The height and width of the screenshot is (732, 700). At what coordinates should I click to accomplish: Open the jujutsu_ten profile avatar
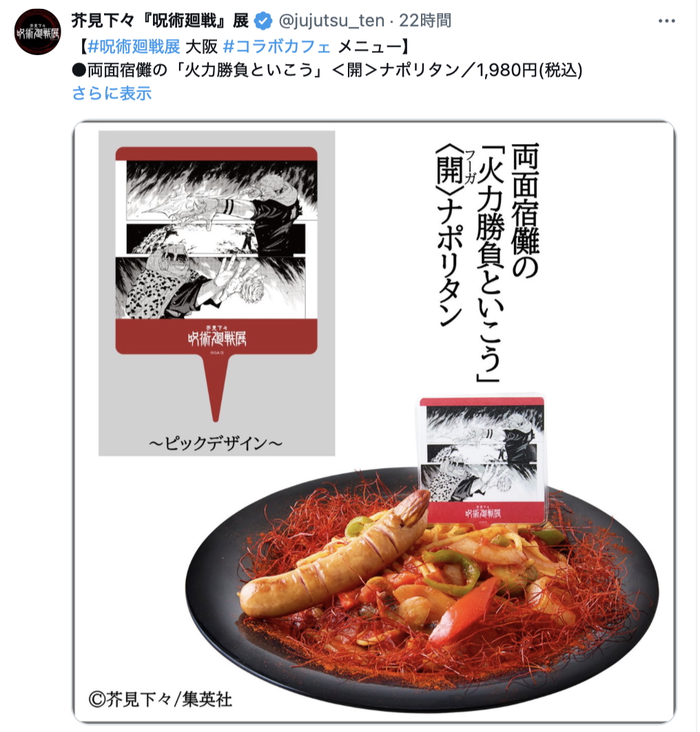(37, 32)
